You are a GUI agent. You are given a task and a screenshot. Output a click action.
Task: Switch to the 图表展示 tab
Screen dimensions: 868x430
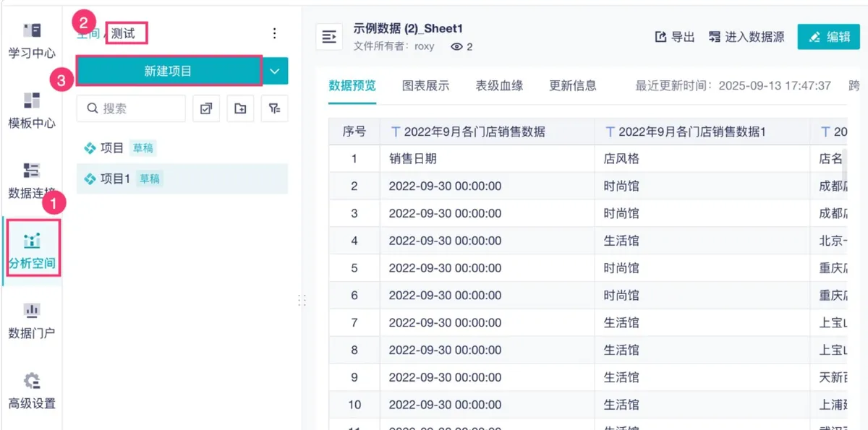[426, 86]
